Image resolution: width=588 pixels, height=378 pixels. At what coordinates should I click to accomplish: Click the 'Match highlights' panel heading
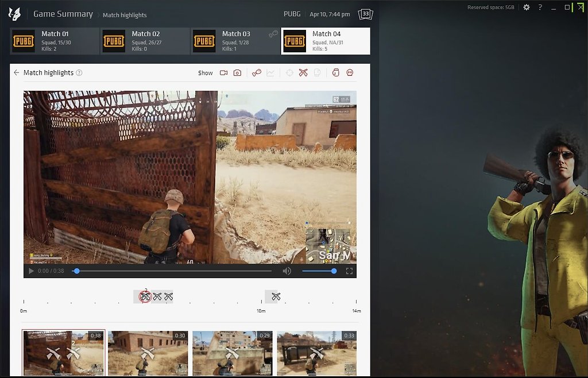click(48, 73)
